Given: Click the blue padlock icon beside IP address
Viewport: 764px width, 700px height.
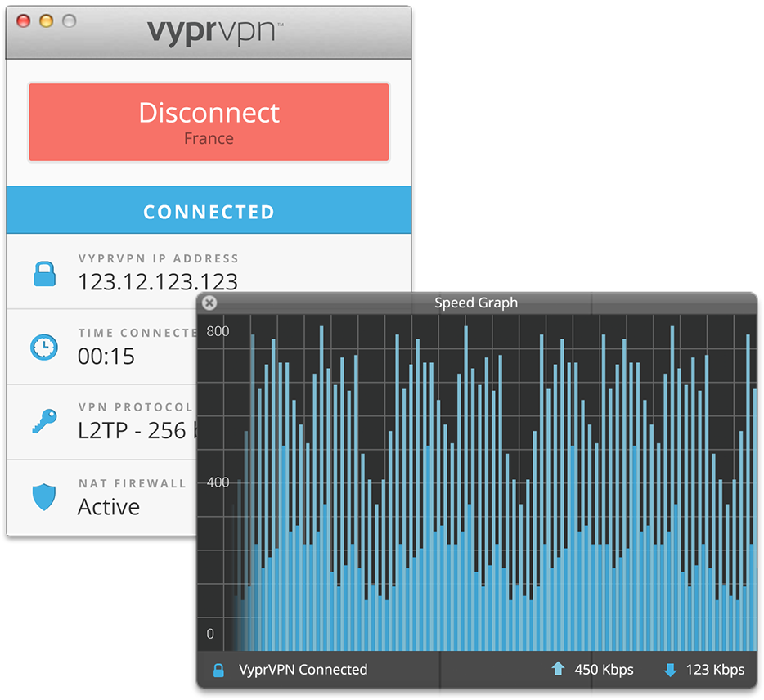Looking at the screenshot, I should coord(44,274).
